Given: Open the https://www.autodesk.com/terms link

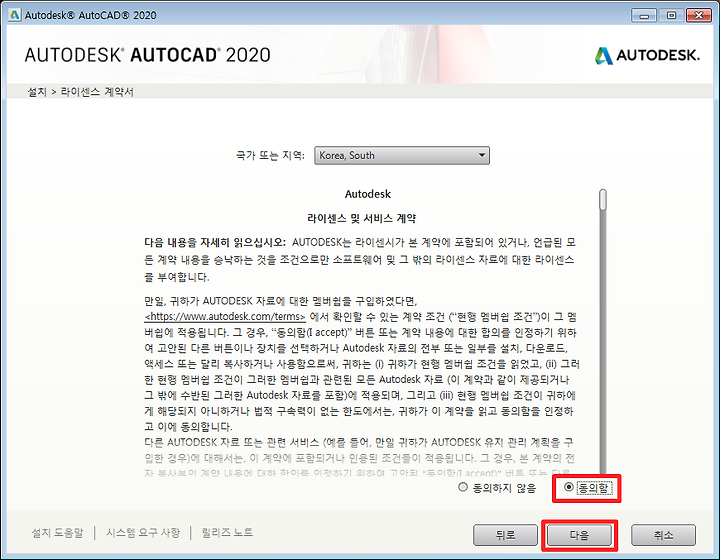Looking at the screenshot, I should tap(225, 317).
